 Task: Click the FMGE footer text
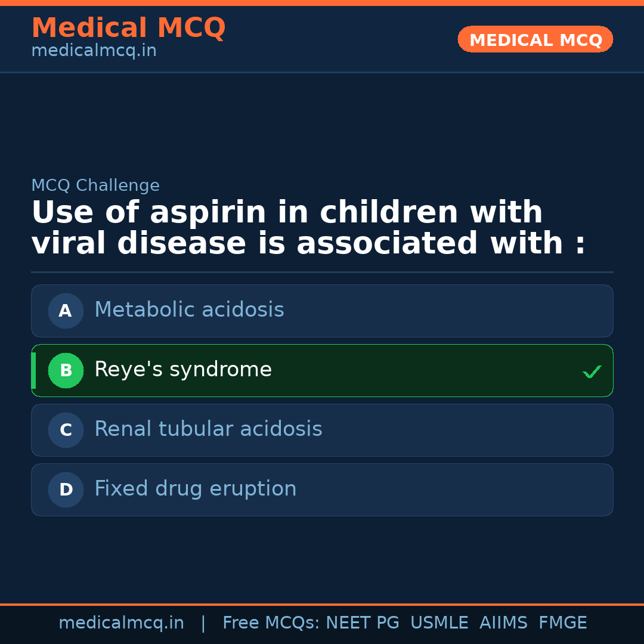click(x=562, y=623)
